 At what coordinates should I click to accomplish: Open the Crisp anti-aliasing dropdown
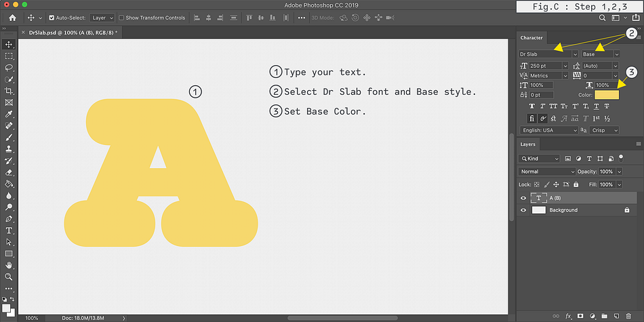605,130
